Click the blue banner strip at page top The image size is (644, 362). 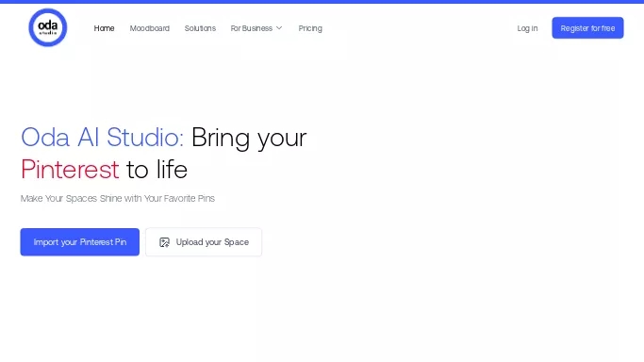tap(322, 2)
